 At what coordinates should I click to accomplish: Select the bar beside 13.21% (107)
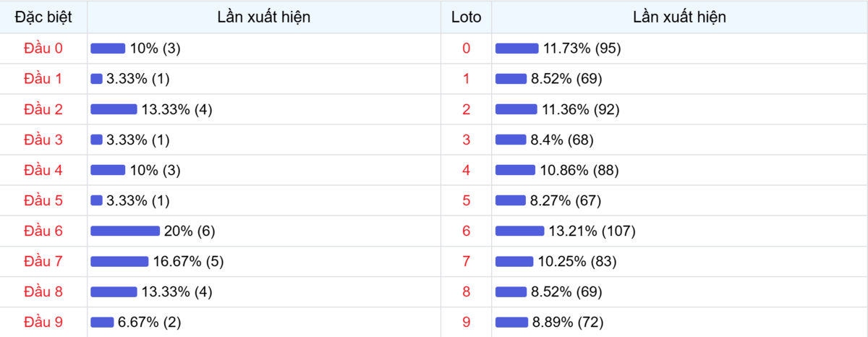tap(520, 231)
